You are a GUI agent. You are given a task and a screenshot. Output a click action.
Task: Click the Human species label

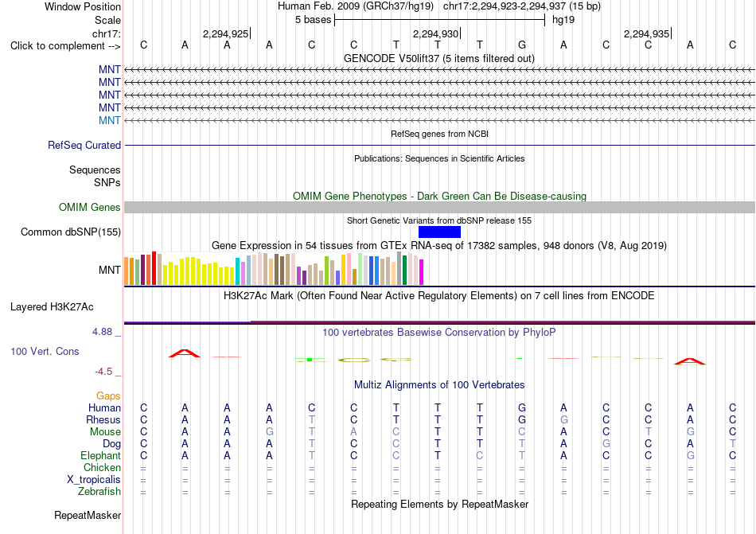coord(104,407)
